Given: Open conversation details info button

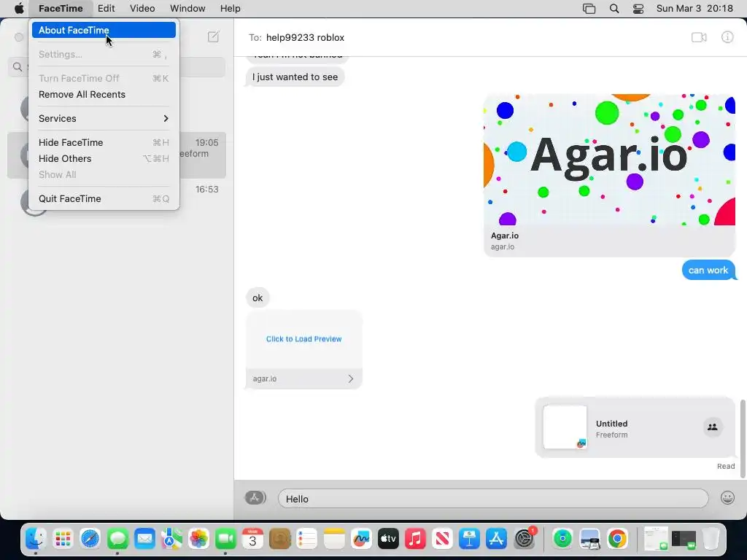Looking at the screenshot, I should pyautogui.click(x=727, y=37).
